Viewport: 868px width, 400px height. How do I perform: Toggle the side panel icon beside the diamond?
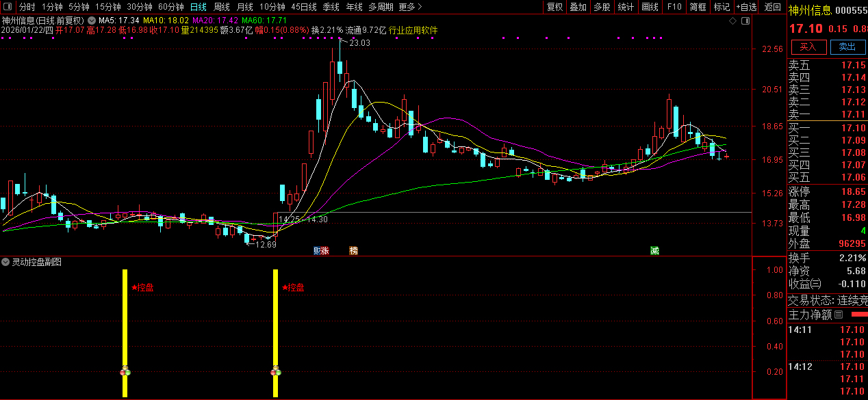click(x=746, y=21)
